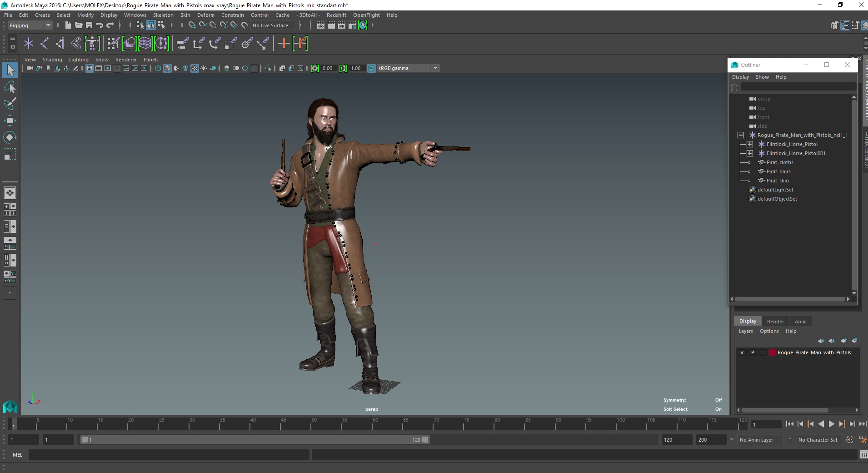The image size is (868, 473).
Task: Select the Create IK Handle shelf icon
Action: pyautogui.click(x=60, y=43)
